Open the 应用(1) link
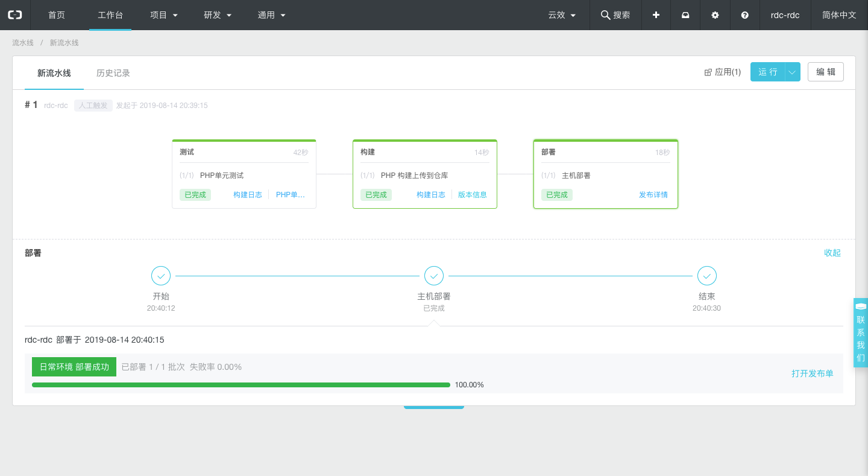868x476 pixels. [723, 72]
